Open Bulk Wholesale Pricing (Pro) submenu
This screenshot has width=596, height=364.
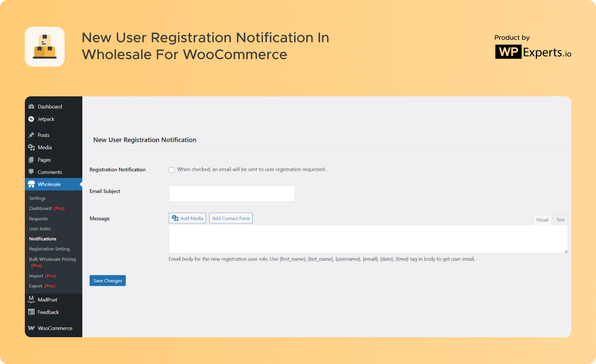coord(52,262)
